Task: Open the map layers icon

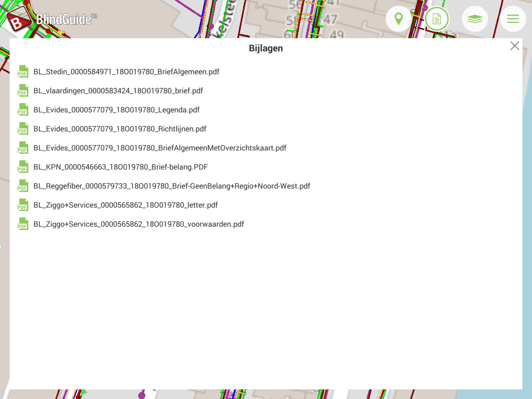Action: [475, 19]
